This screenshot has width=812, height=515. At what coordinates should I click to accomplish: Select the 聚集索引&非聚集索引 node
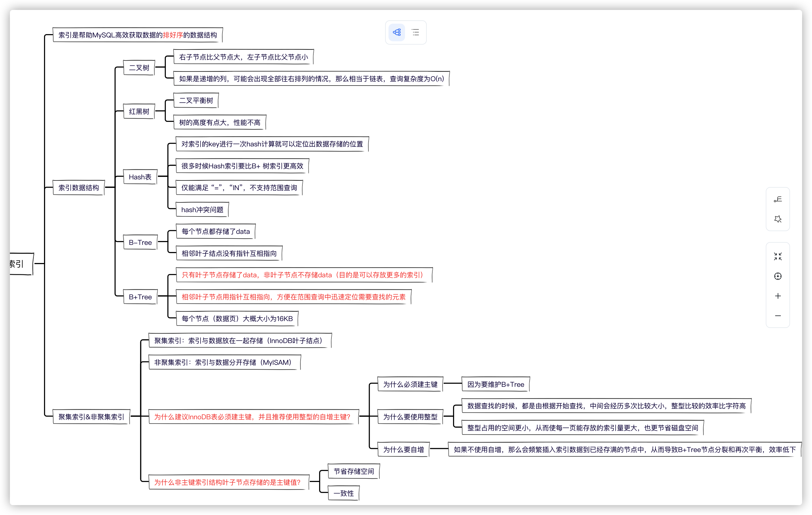[91, 417]
